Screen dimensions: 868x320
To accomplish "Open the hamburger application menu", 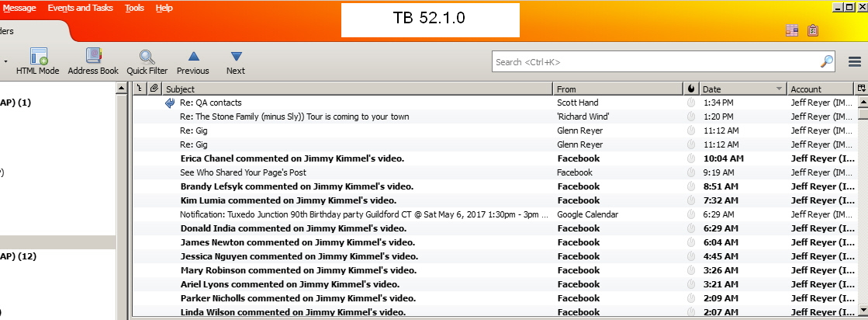I will pyautogui.click(x=854, y=61).
